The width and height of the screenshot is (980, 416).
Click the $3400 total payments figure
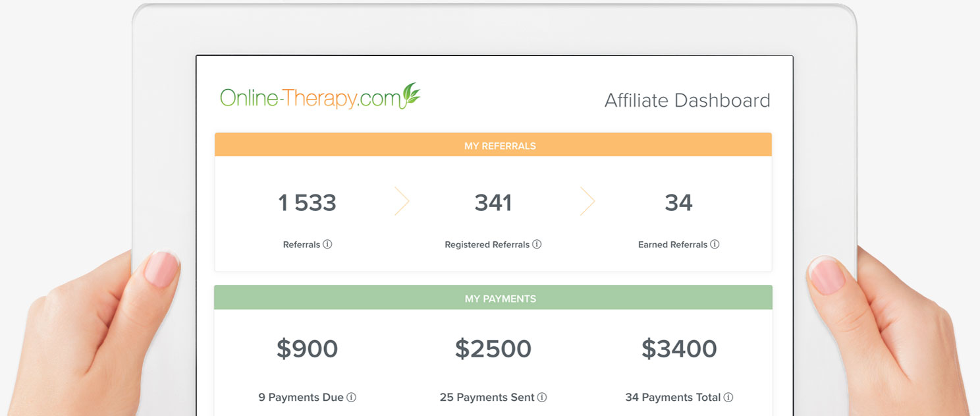679,349
